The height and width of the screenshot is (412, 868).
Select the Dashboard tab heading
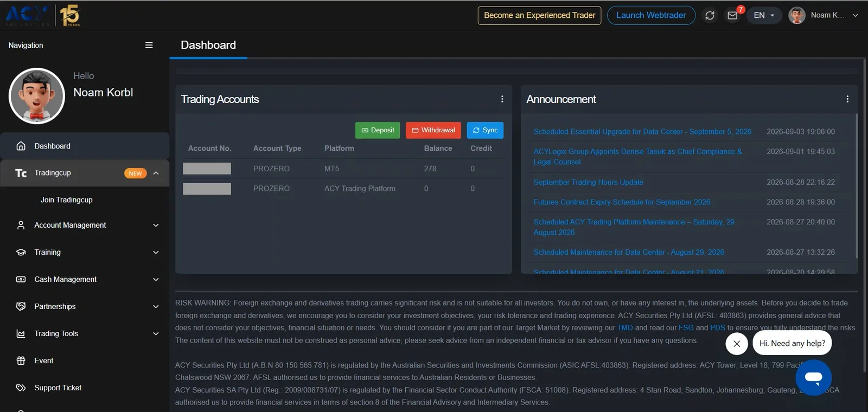[x=208, y=45]
